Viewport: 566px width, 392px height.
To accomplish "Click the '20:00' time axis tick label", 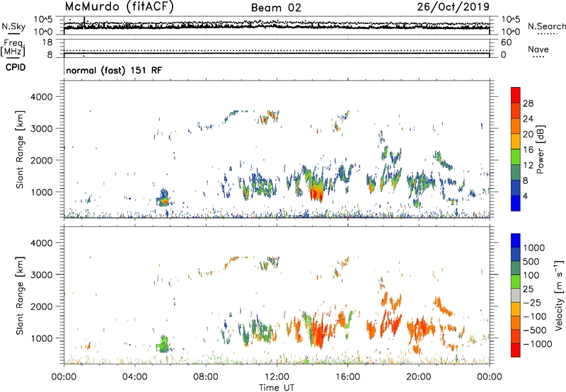I will coord(418,377).
